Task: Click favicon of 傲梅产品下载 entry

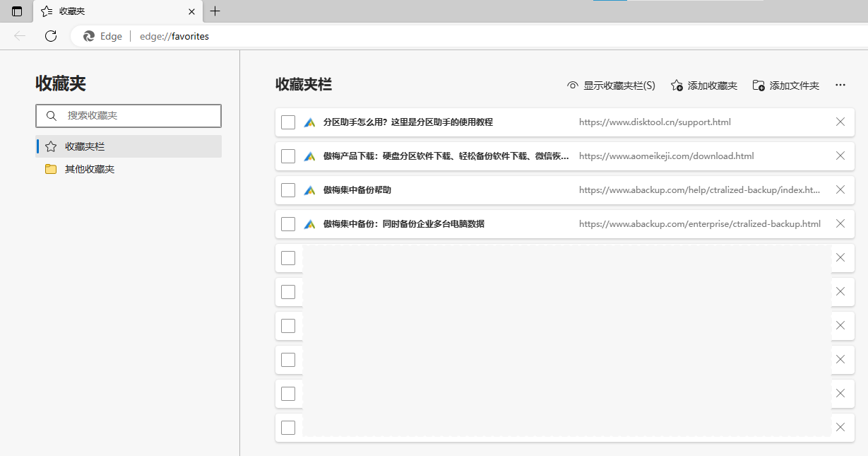Action: point(309,156)
